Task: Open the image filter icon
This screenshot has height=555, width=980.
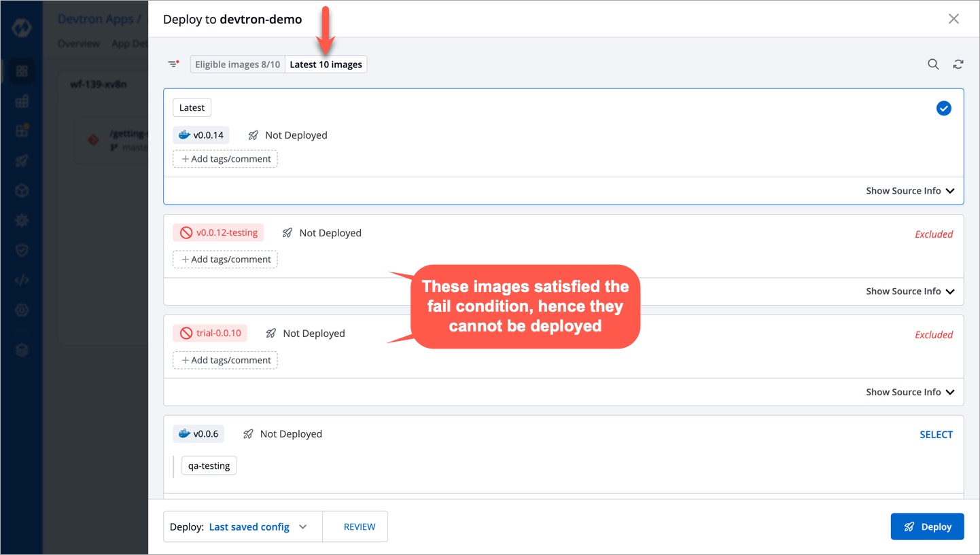Action: 173,65
